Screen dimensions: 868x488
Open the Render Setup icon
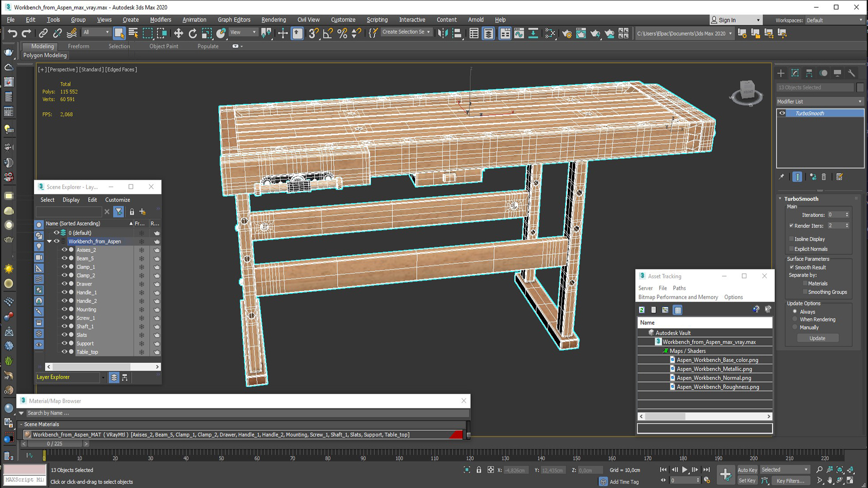566,33
